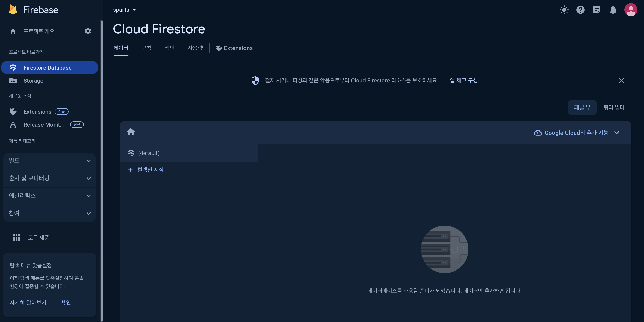The width and height of the screenshot is (644, 322).
Task: Switch to the 데이터 tab
Action: point(121,48)
